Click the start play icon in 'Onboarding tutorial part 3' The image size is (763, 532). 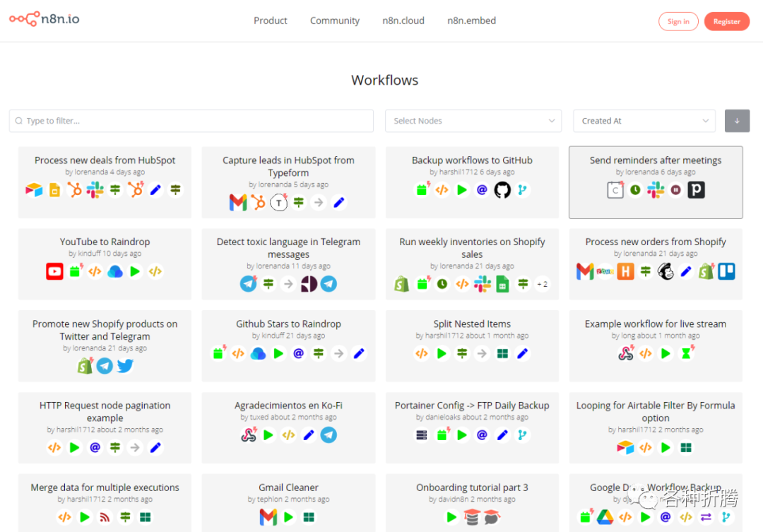(x=451, y=517)
